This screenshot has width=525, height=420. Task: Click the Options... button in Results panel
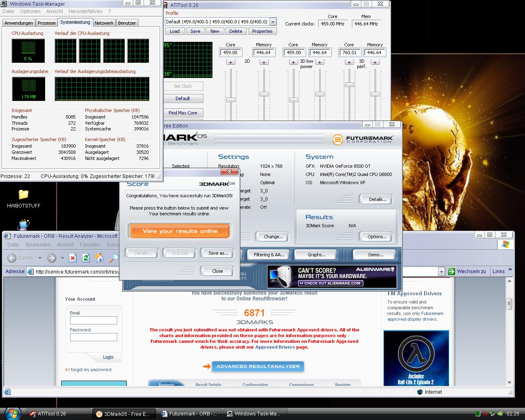tap(377, 237)
